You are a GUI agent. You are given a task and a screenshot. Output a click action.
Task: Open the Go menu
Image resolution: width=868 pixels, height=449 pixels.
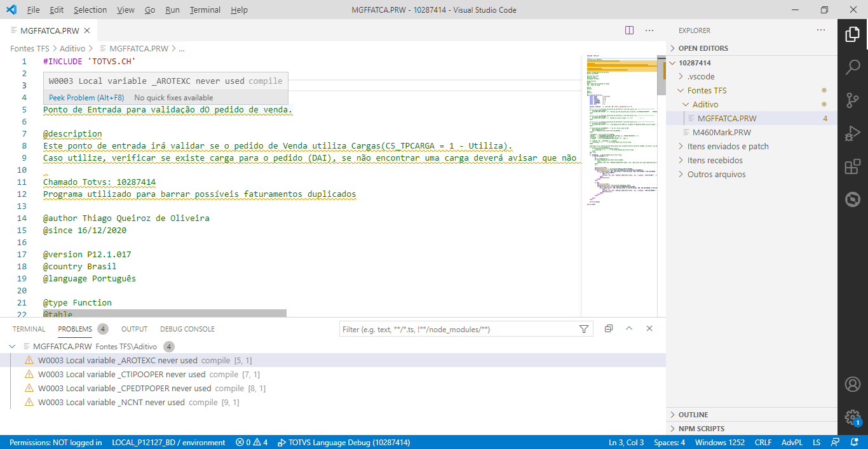point(150,10)
